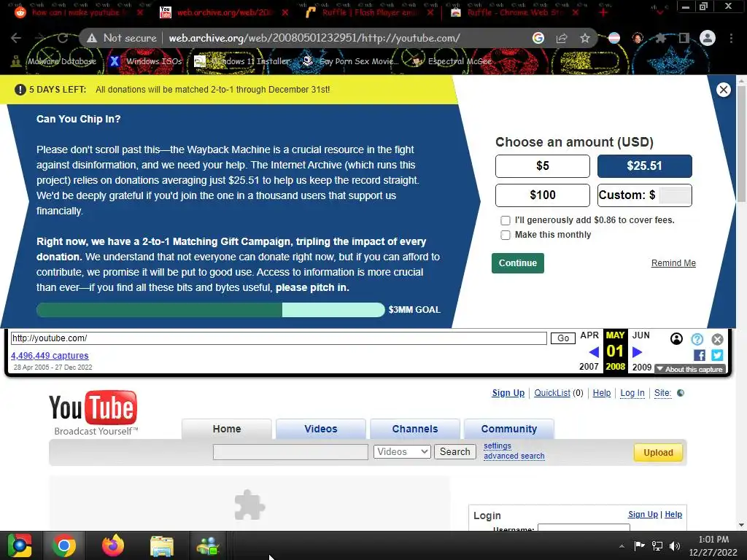
Task: Open the Malware Database bookmark
Action: pos(54,61)
